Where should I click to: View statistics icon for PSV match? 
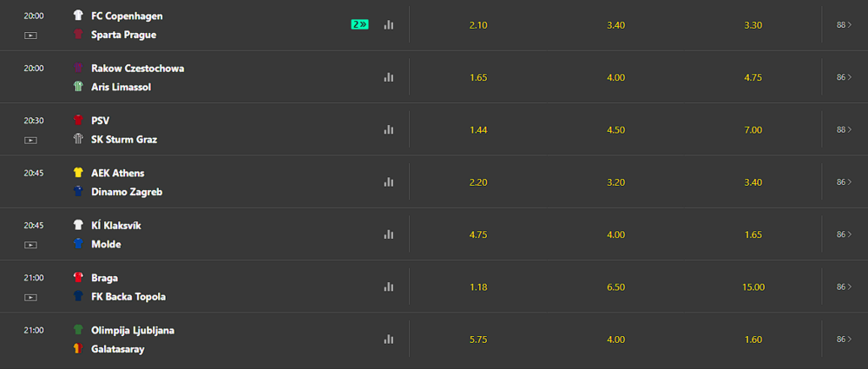388,129
